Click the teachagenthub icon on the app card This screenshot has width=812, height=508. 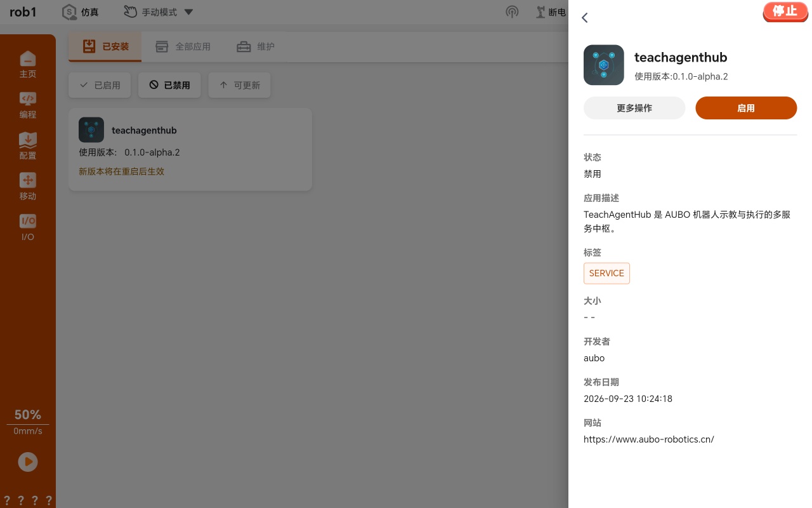point(91,130)
